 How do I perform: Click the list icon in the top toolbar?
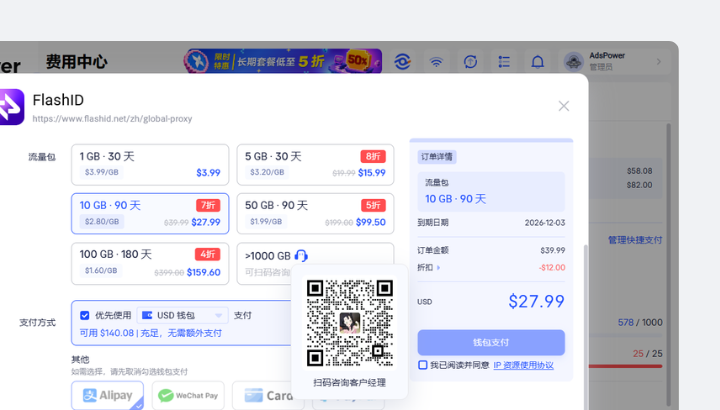point(504,62)
